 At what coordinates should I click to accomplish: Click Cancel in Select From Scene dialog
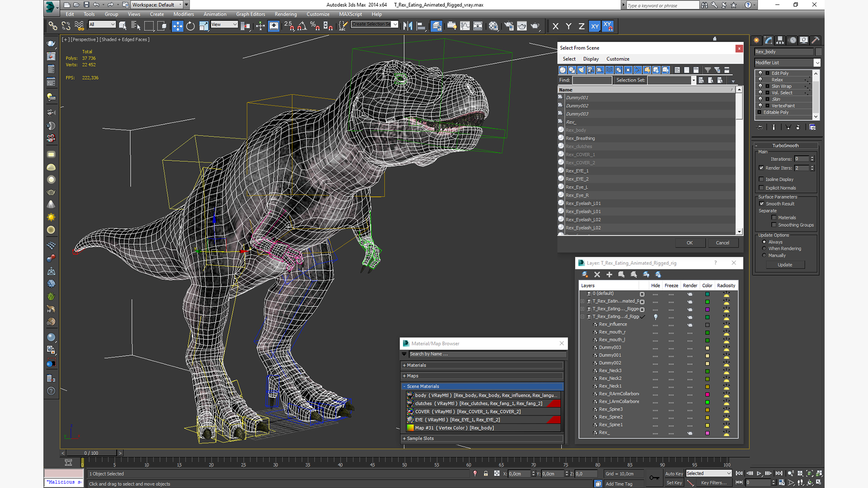click(x=722, y=243)
